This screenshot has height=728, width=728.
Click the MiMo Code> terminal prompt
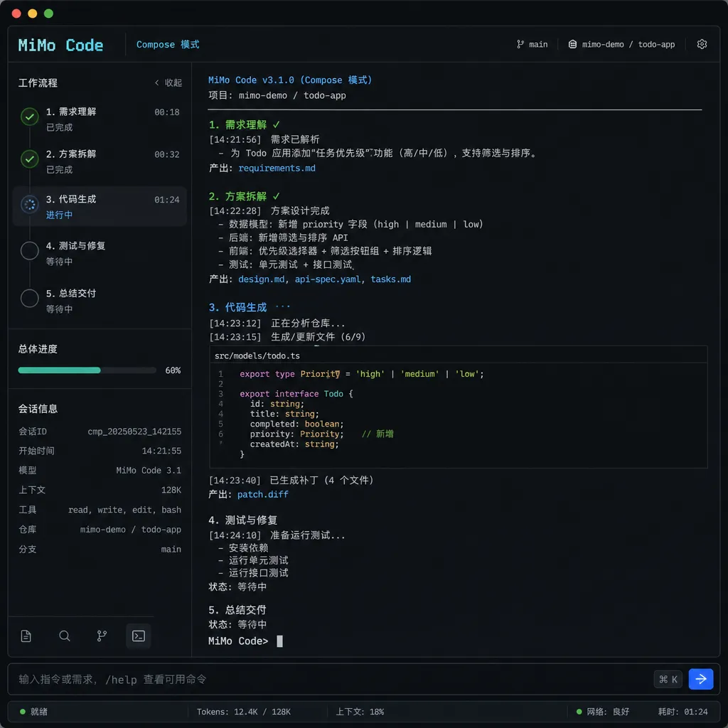(238, 641)
